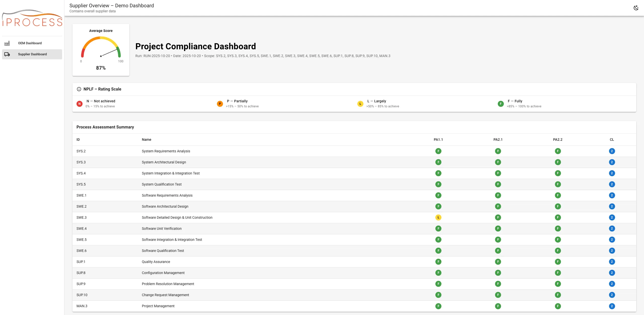The width and height of the screenshot is (644, 315).
Task: Click Change Request Management row name
Action: [x=165, y=295]
